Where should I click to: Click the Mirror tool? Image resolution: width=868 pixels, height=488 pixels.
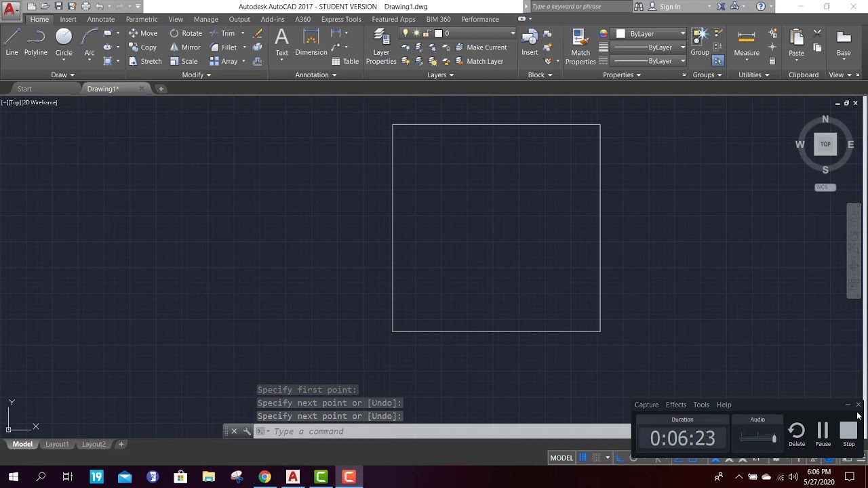pos(185,47)
